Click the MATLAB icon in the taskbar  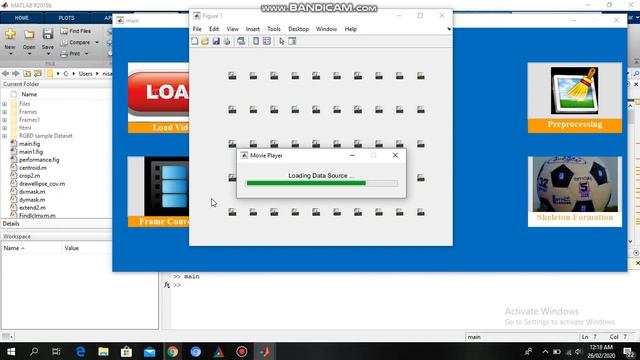click(264, 351)
